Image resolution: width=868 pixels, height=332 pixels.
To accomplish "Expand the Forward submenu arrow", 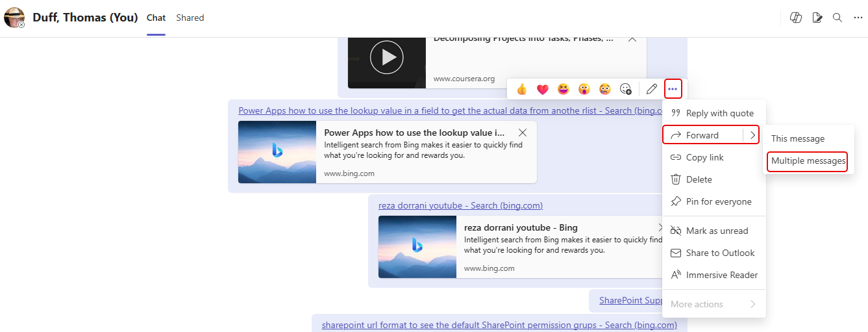I will [752, 135].
